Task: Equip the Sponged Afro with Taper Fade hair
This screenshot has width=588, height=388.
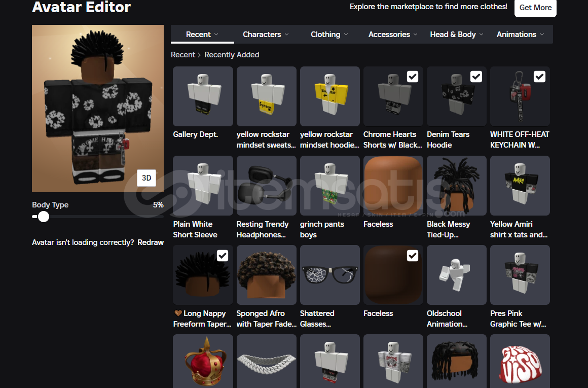Action: click(267, 275)
